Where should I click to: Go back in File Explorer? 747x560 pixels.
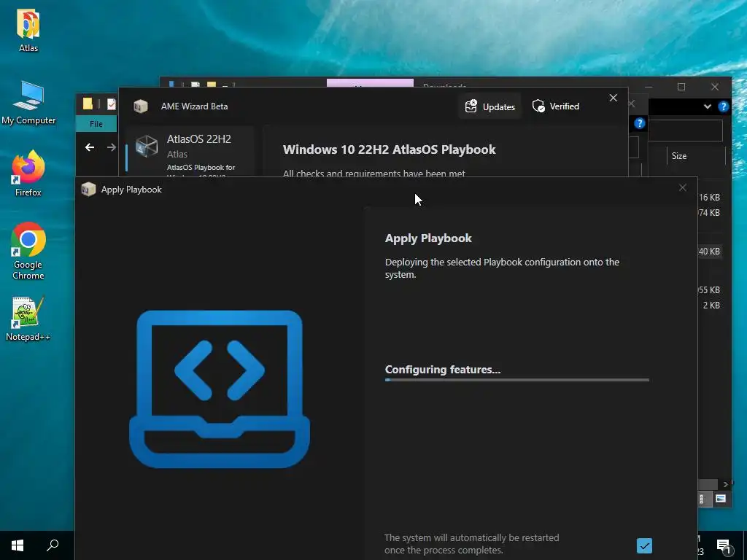pyautogui.click(x=90, y=147)
